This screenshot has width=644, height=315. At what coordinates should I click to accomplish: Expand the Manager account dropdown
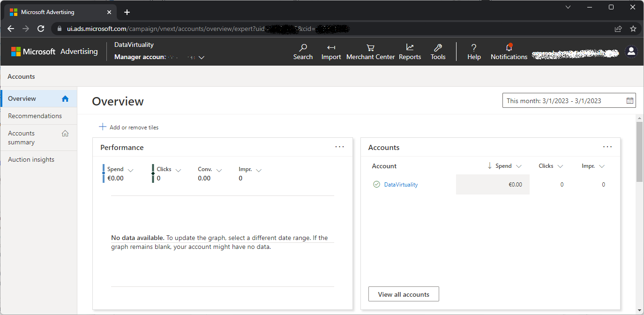pos(202,57)
